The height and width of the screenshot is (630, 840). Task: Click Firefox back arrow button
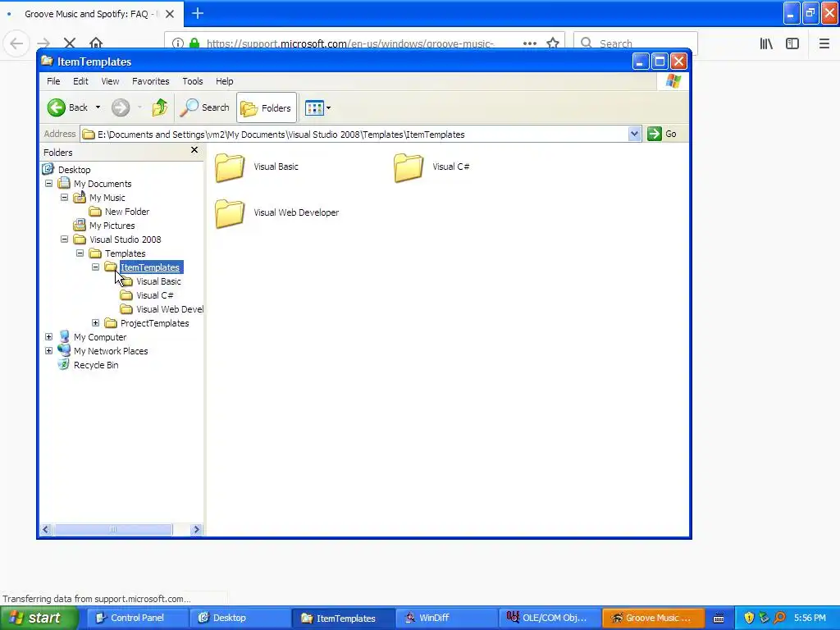[16, 43]
